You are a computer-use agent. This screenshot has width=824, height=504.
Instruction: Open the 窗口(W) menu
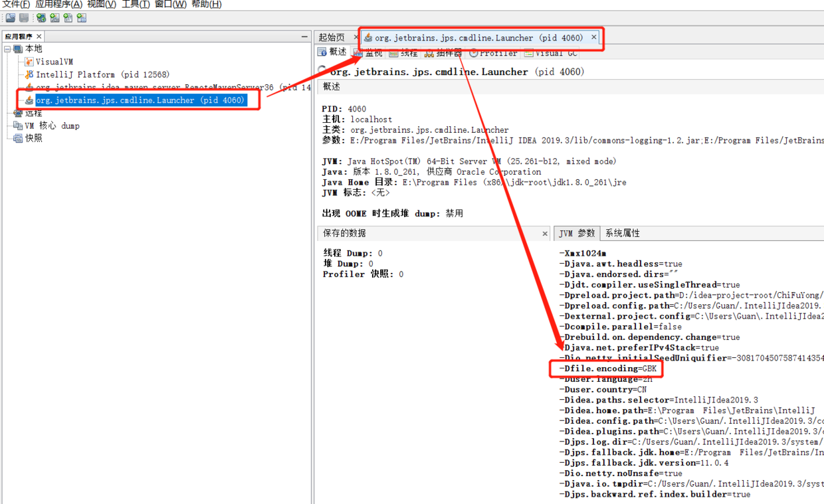tap(171, 5)
